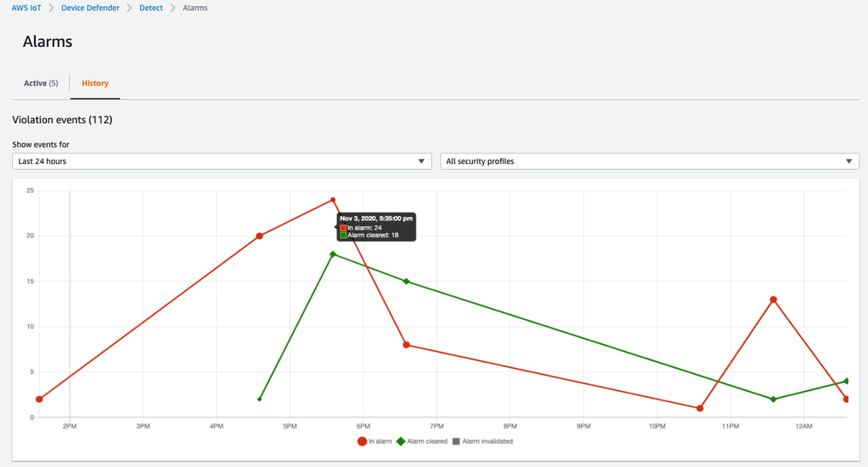Click the green Alarm cleared point at 18
The height and width of the screenshot is (467, 868).
[333, 254]
